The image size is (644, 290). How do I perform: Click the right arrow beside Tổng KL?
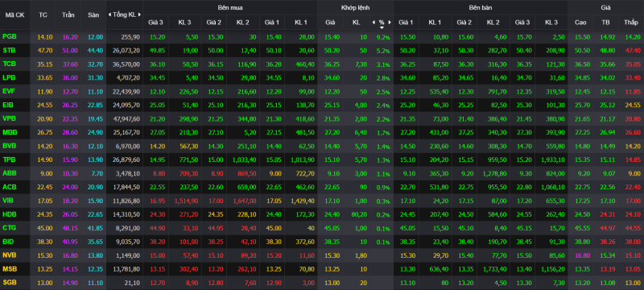tap(139, 14)
